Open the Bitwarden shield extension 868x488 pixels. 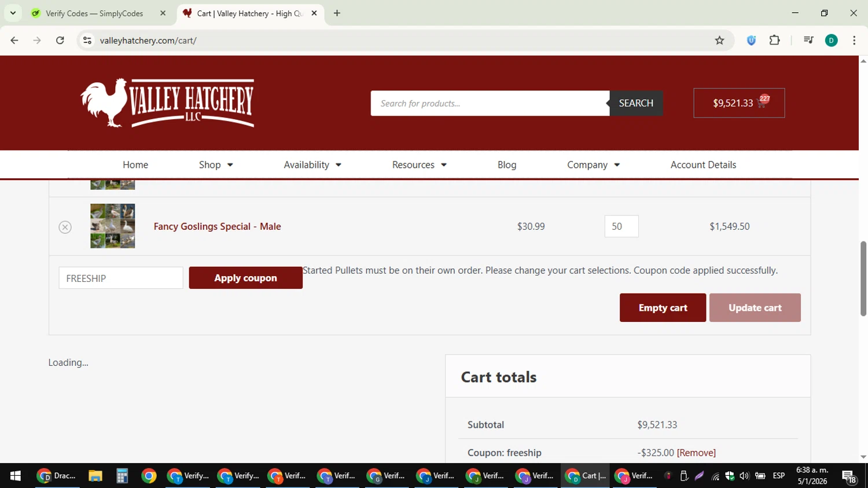tap(751, 41)
